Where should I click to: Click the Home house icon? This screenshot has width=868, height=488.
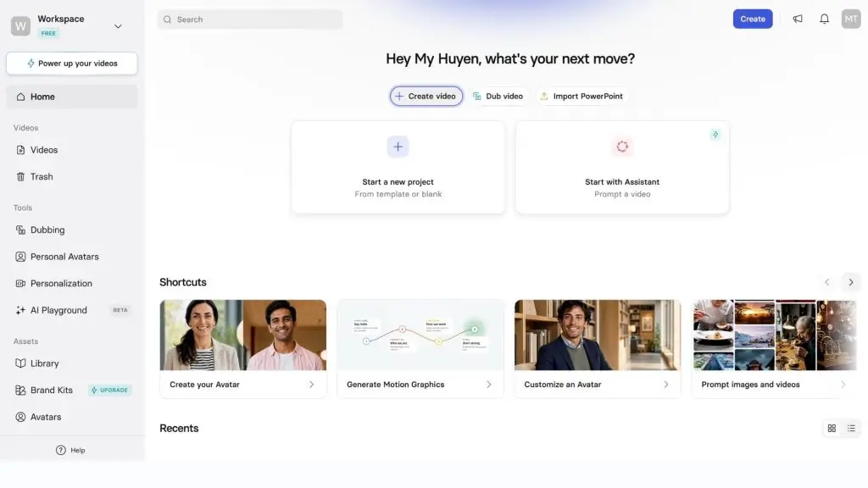(20, 97)
